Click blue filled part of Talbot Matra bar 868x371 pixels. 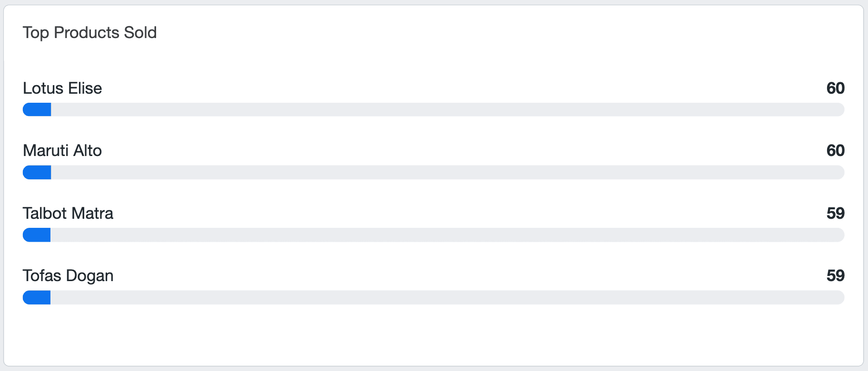coord(37,235)
